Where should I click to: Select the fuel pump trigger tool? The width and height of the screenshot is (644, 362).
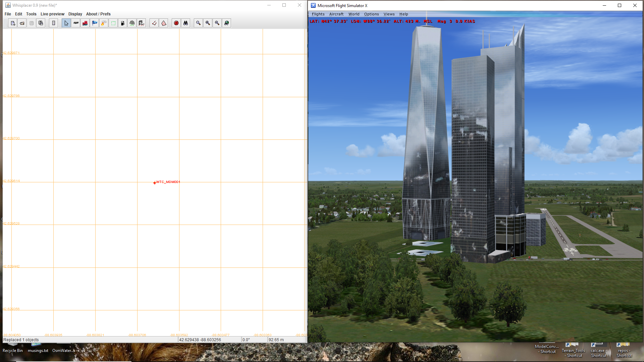coord(123,23)
